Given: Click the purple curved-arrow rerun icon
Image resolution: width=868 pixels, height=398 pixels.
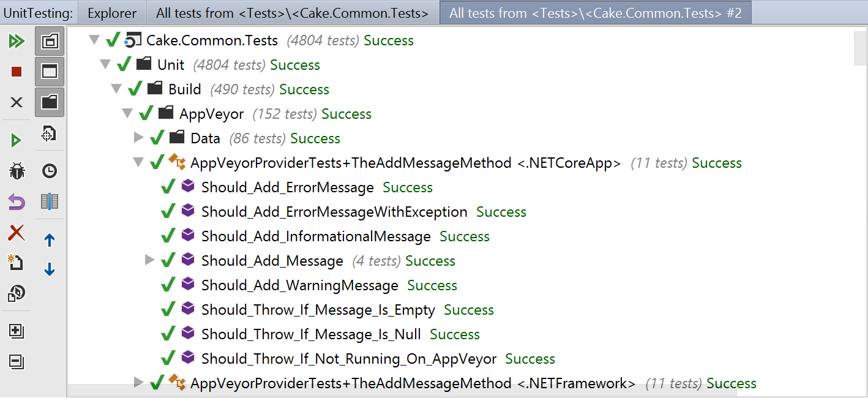Looking at the screenshot, I should point(17,201).
